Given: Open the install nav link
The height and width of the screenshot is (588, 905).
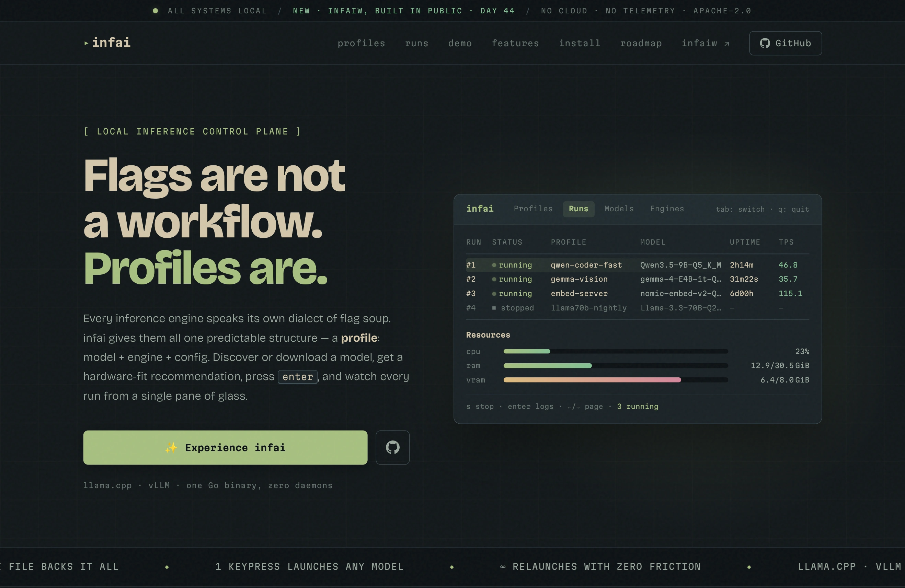Looking at the screenshot, I should (x=580, y=43).
